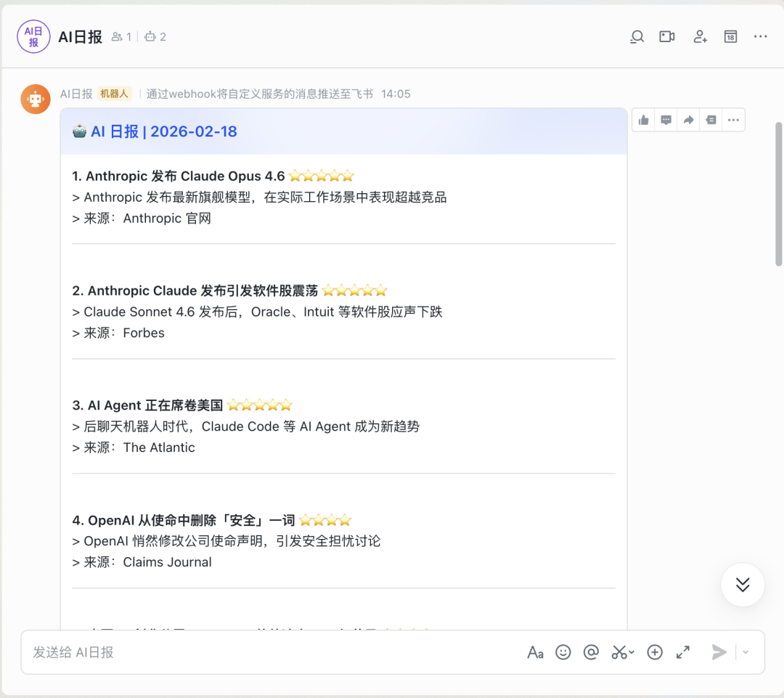Screen dimensions: 784x698
Task: Expand the message input editor
Action: click(683, 652)
